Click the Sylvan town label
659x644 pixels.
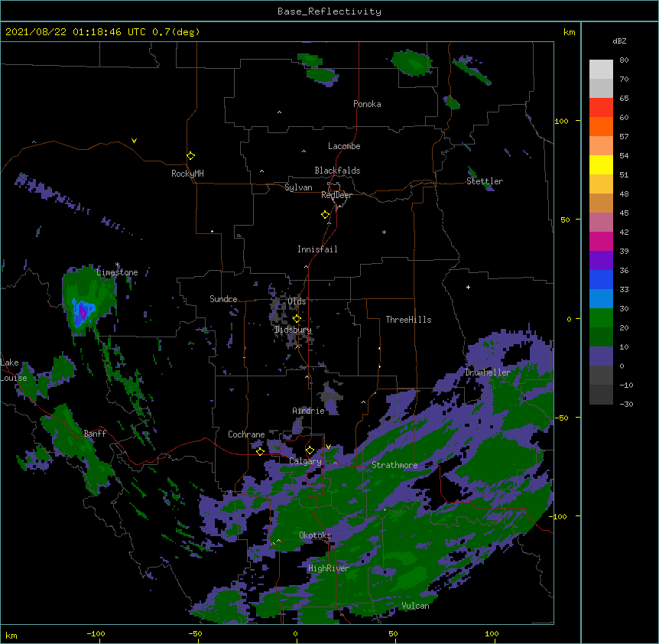click(298, 187)
